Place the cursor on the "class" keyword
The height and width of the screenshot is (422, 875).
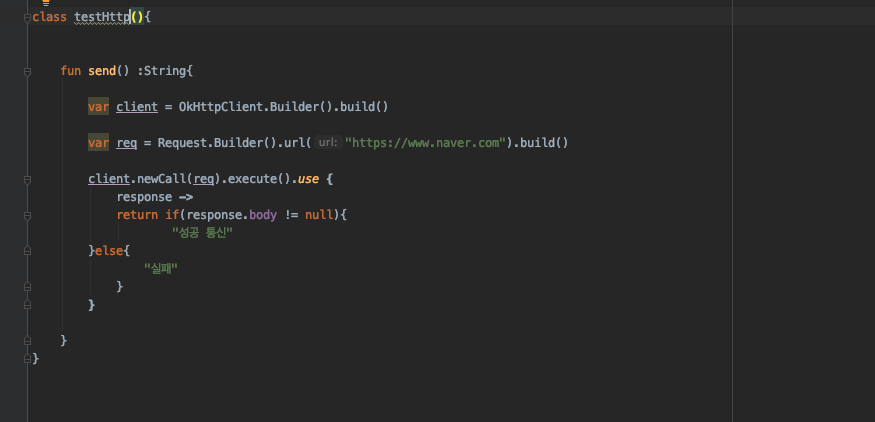50,17
